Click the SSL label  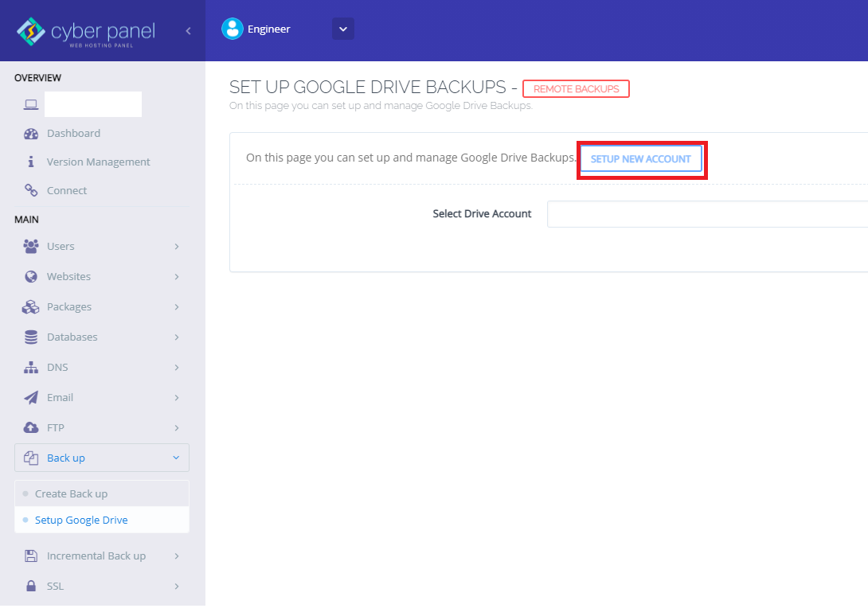(x=56, y=586)
